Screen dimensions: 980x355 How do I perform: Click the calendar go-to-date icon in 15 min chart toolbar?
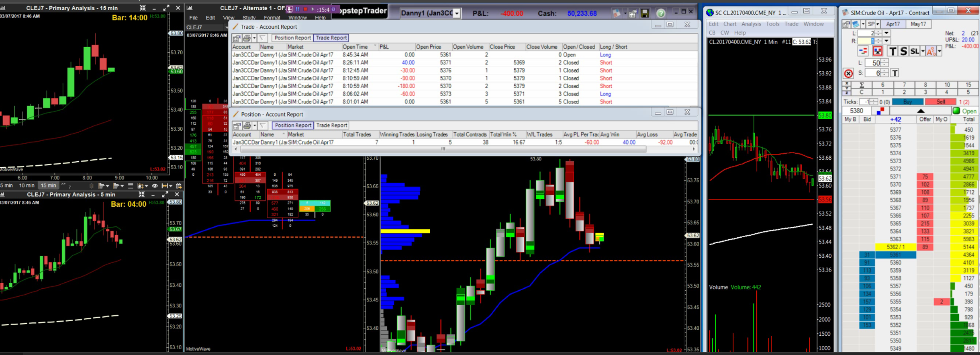[179, 186]
